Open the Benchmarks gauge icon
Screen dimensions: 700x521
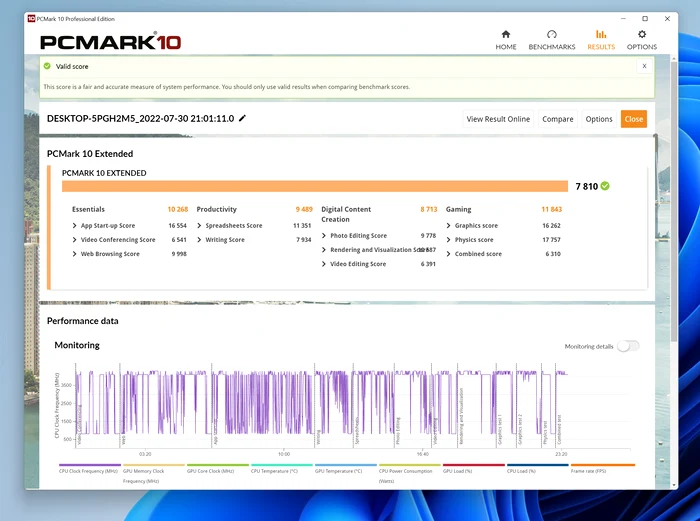pos(551,34)
